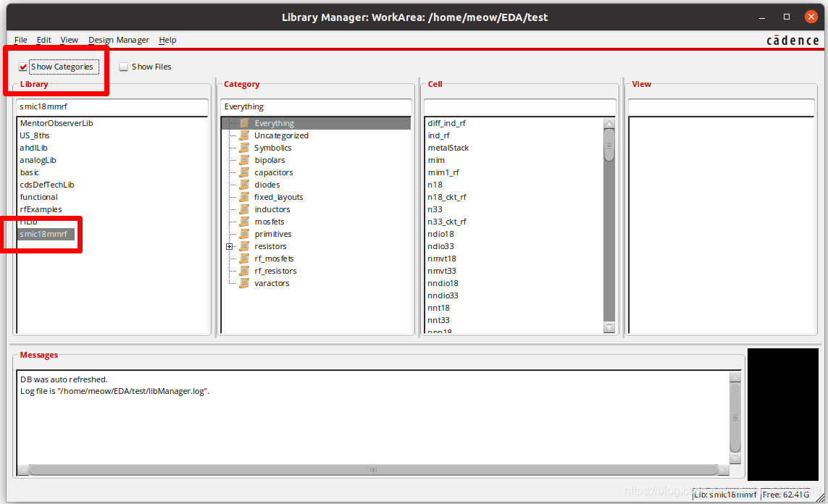The width and height of the screenshot is (828, 504).
Task: Select the ind_rf cell
Action: click(x=439, y=135)
